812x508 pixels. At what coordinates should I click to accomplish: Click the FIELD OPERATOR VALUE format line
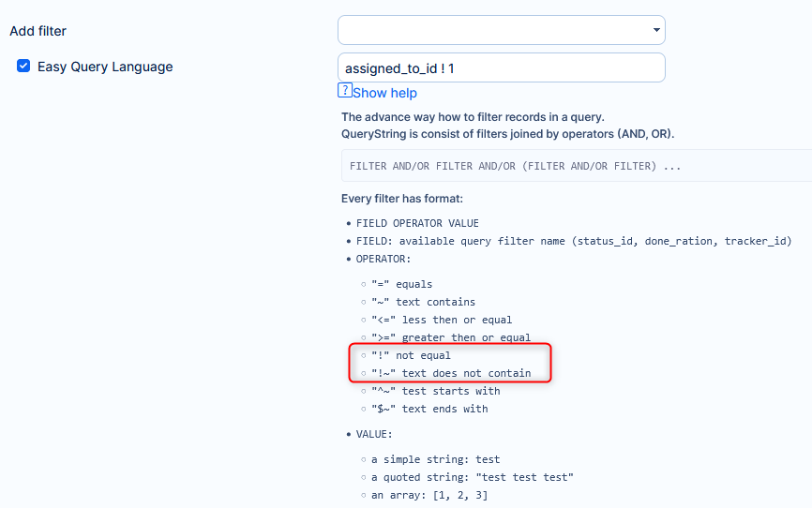[x=417, y=223]
